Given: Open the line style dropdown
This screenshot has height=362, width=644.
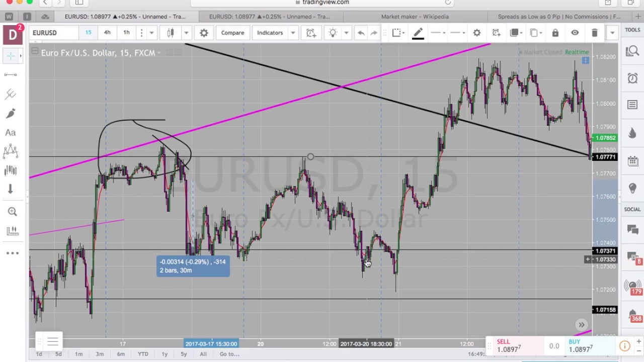Looking at the screenshot, I should coord(438,33).
